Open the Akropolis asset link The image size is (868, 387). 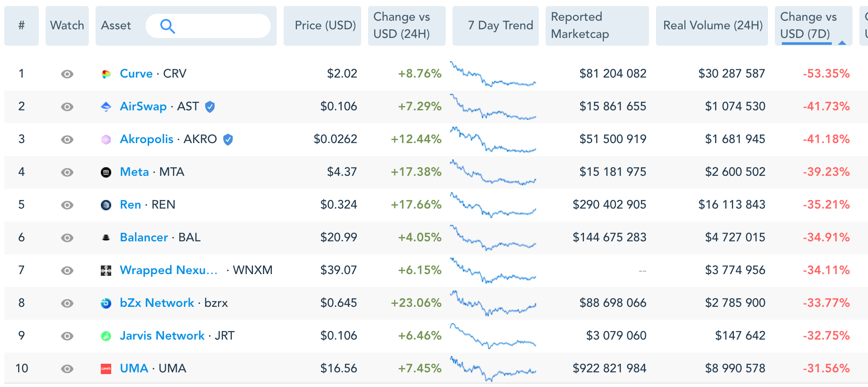(147, 139)
